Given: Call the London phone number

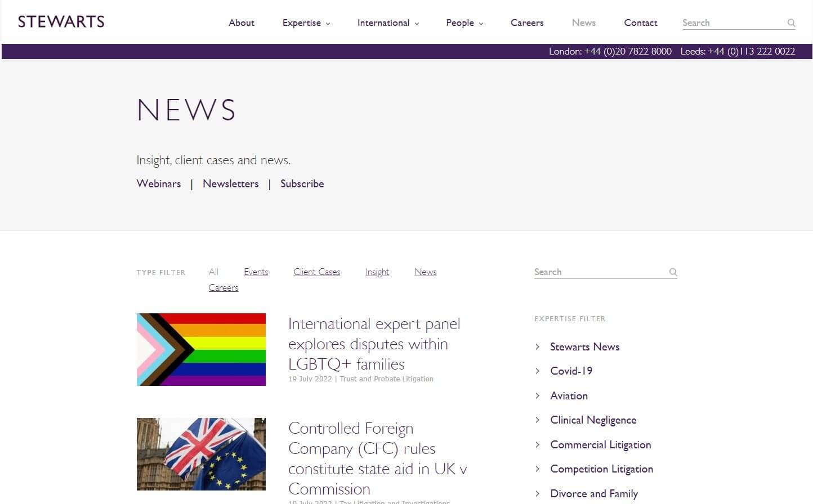Looking at the screenshot, I should click(610, 51).
